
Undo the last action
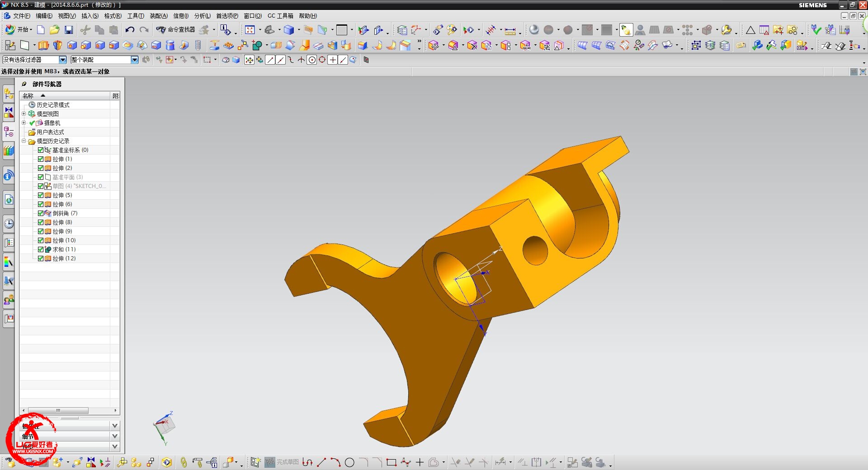click(x=130, y=30)
